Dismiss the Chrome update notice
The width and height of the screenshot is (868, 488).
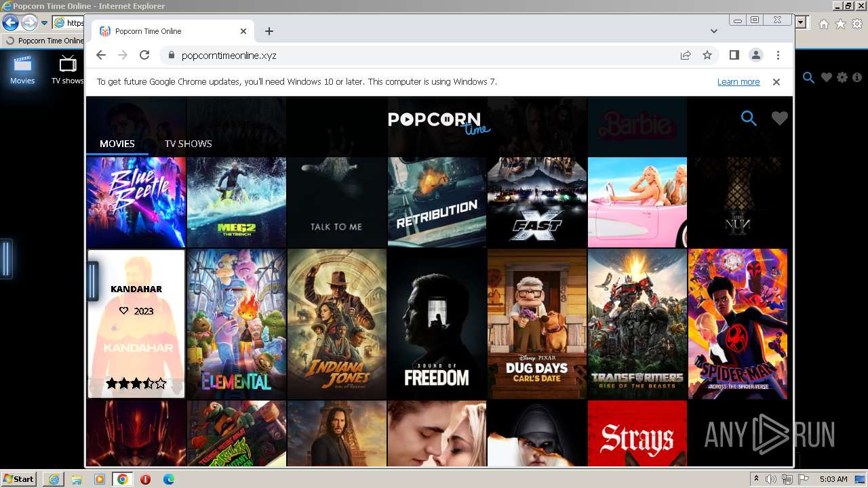(x=776, y=82)
